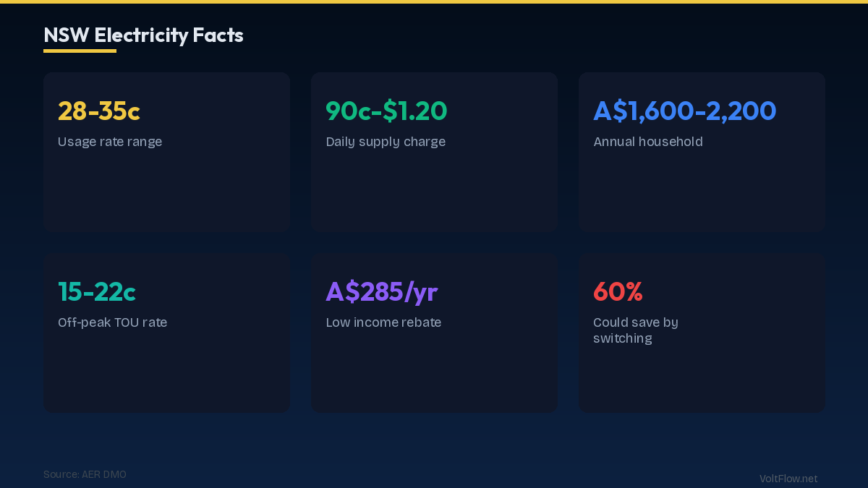868x488 pixels.
Task: Click the Could save by switching label
Action: 636,330
